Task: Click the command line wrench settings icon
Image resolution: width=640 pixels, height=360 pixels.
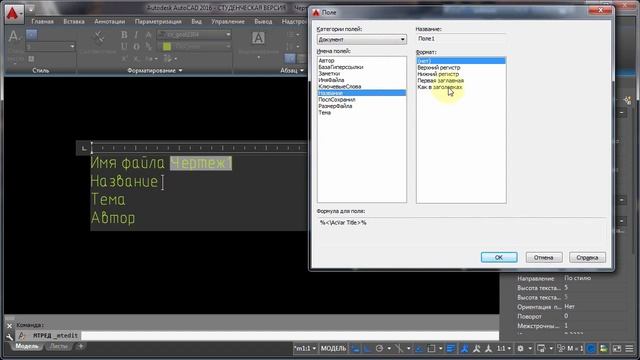Action: tap(9, 336)
